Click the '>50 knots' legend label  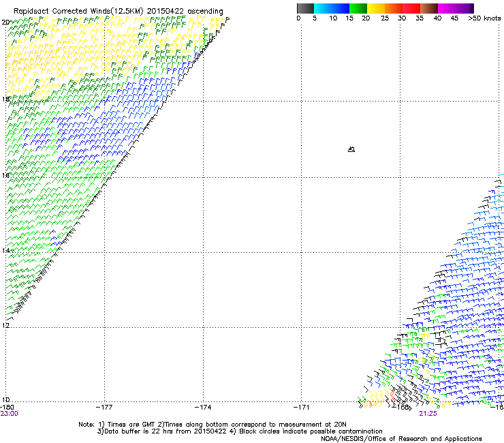coord(484,18)
